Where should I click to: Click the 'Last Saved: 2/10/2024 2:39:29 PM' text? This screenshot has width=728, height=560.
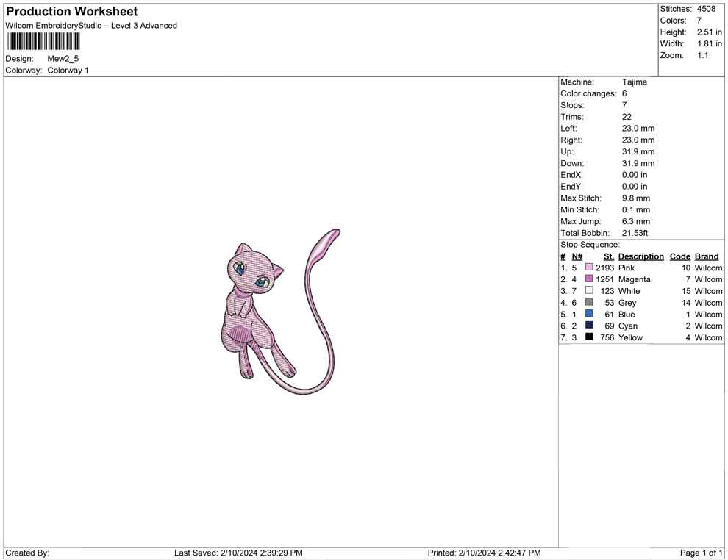click(239, 553)
